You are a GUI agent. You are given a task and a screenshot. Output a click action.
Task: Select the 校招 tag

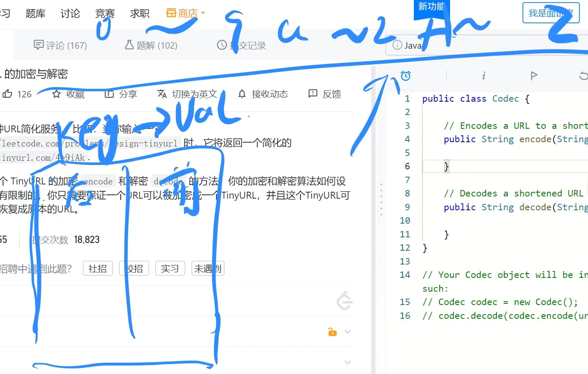pos(134,268)
